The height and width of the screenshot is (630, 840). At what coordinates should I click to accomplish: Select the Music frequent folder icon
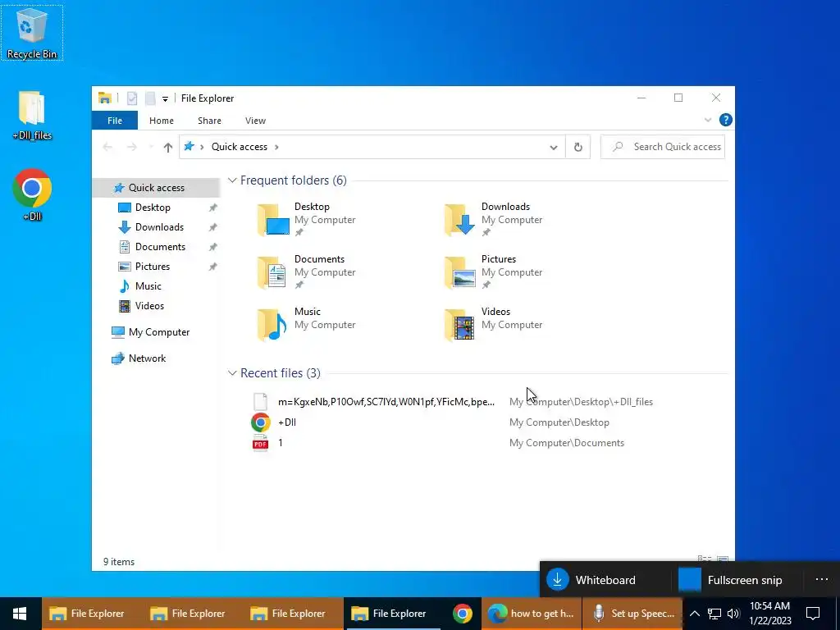coord(273,325)
